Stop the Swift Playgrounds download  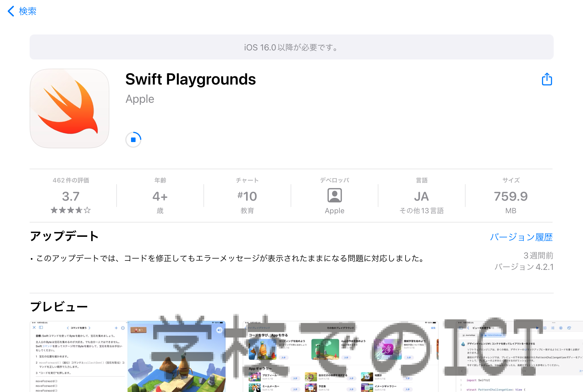[133, 139]
